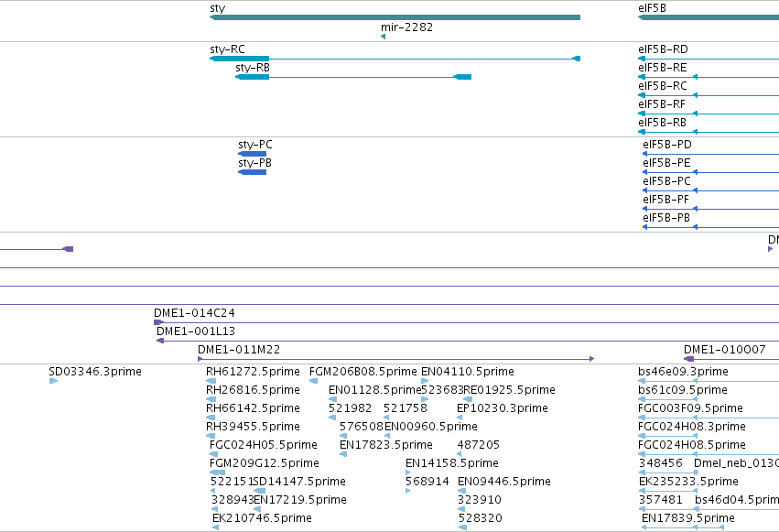Screen dimensions: 779x532
Task: Click the FGM209G12.5prime EST
Action: pos(217,472)
